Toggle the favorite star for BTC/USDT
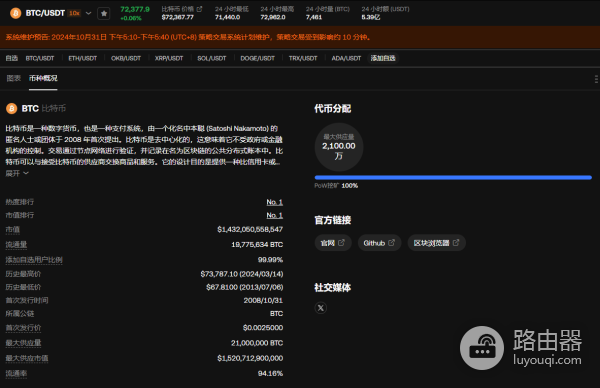This screenshot has width=600, height=388. click(104, 13)
